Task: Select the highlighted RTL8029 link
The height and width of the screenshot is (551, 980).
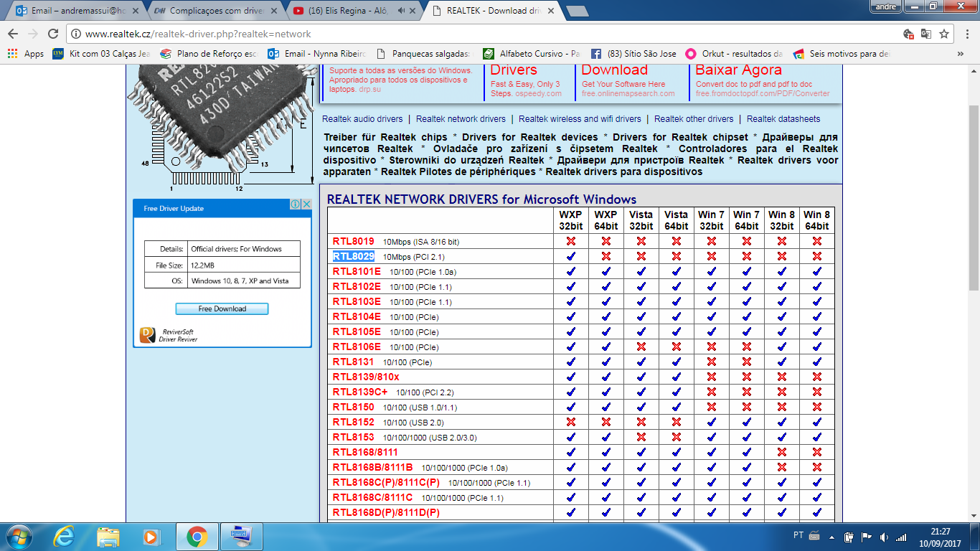Action: coord(353,257)
